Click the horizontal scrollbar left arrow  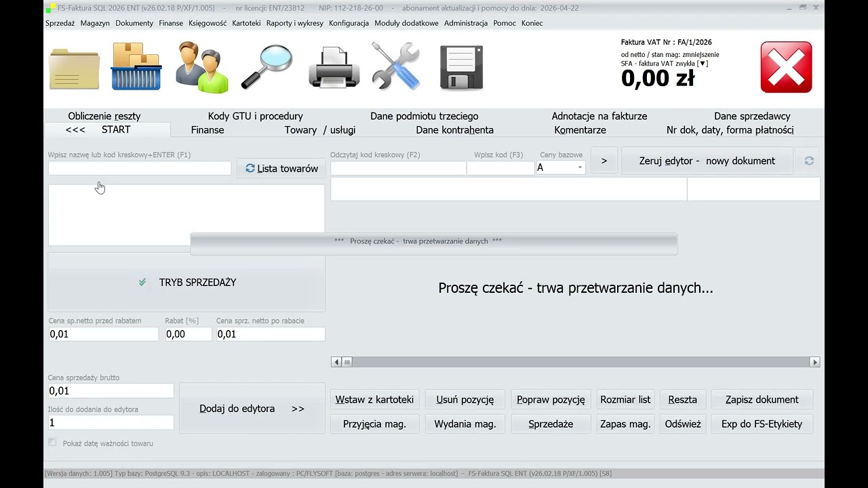point(336,362)
